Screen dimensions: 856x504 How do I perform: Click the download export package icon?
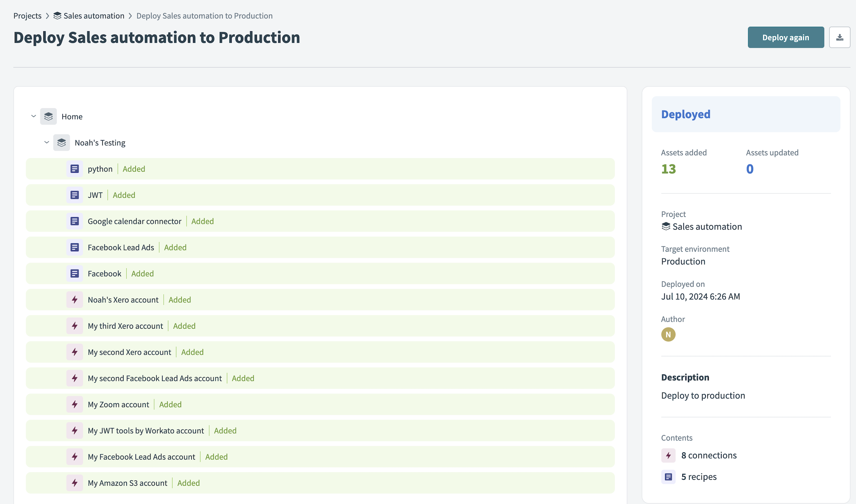pos(839,37)
